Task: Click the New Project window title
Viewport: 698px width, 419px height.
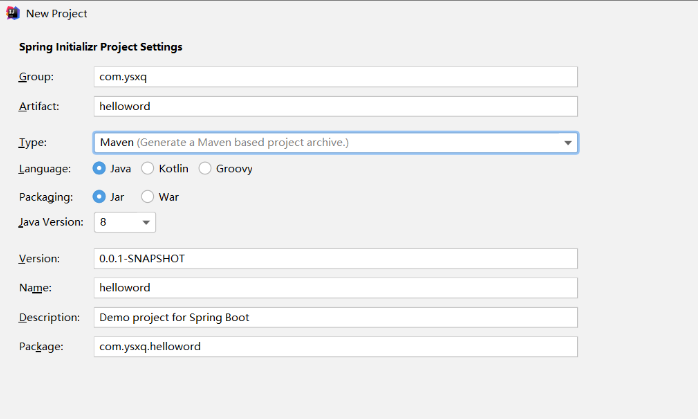Action: (56, 14)
